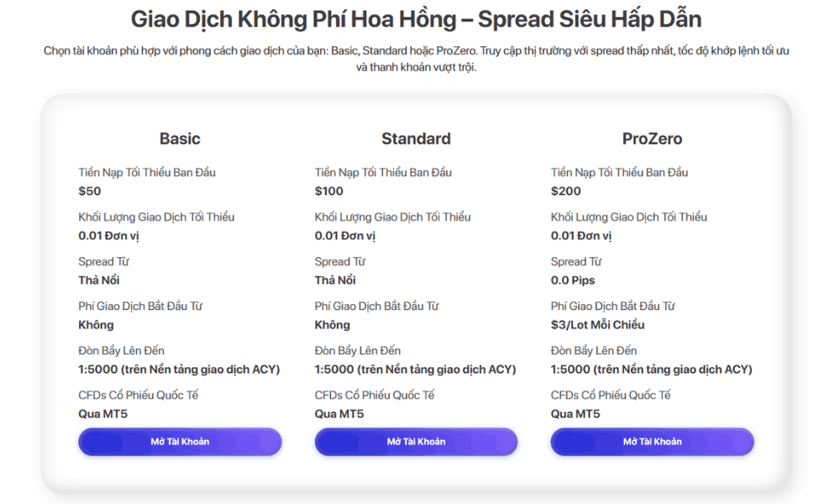Click the $200 minimum deposit value
This screenshot has width=840, height=504.
tap(565, 192)
